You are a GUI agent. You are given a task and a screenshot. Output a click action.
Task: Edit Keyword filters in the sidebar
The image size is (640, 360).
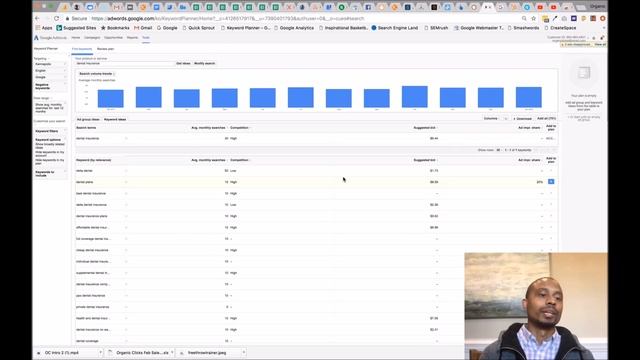coord(50,131)
